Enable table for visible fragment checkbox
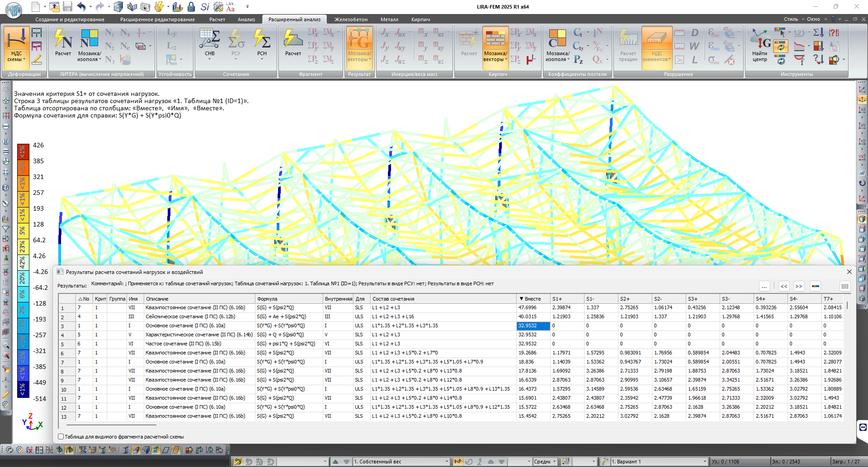 61,437
